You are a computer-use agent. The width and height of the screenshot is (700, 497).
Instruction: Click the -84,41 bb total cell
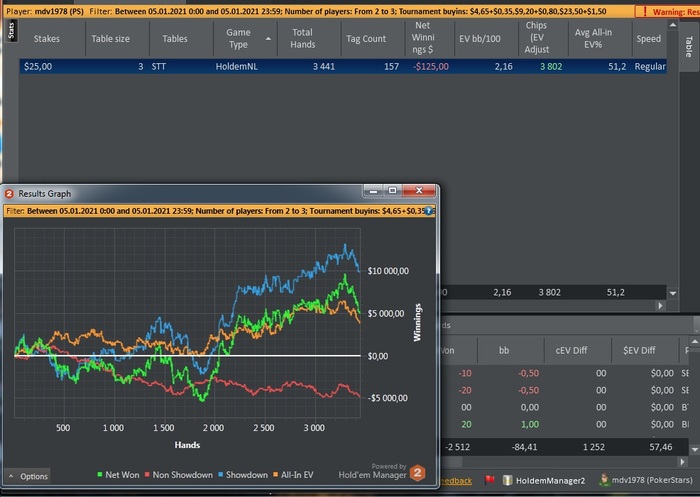click(525, 447)
